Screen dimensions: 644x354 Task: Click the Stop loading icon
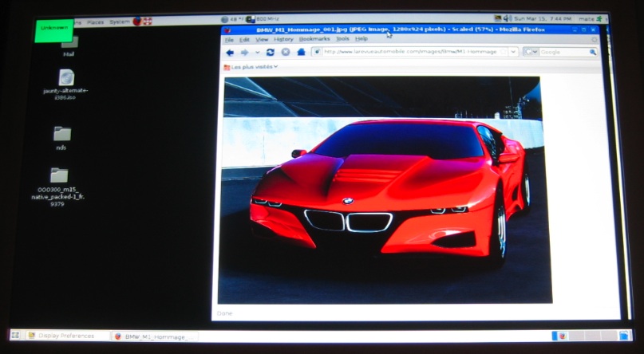pos(285,53)
